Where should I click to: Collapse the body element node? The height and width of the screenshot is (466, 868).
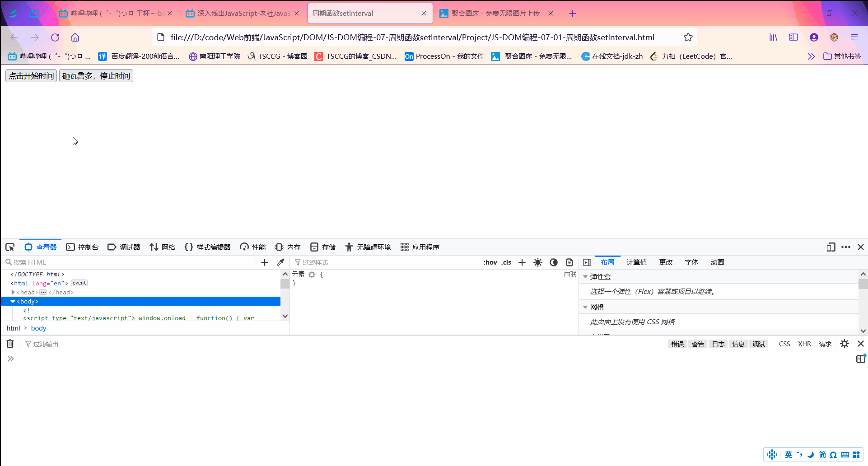13,301
